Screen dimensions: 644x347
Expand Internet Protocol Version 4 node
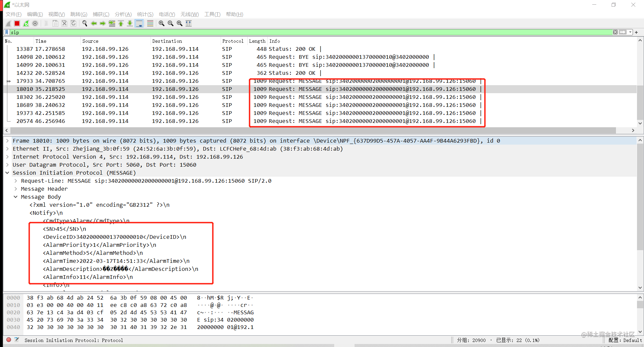7,157
